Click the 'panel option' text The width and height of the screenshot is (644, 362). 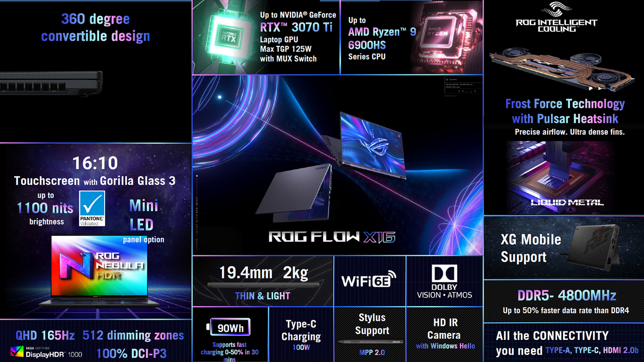tap(143, 240)
